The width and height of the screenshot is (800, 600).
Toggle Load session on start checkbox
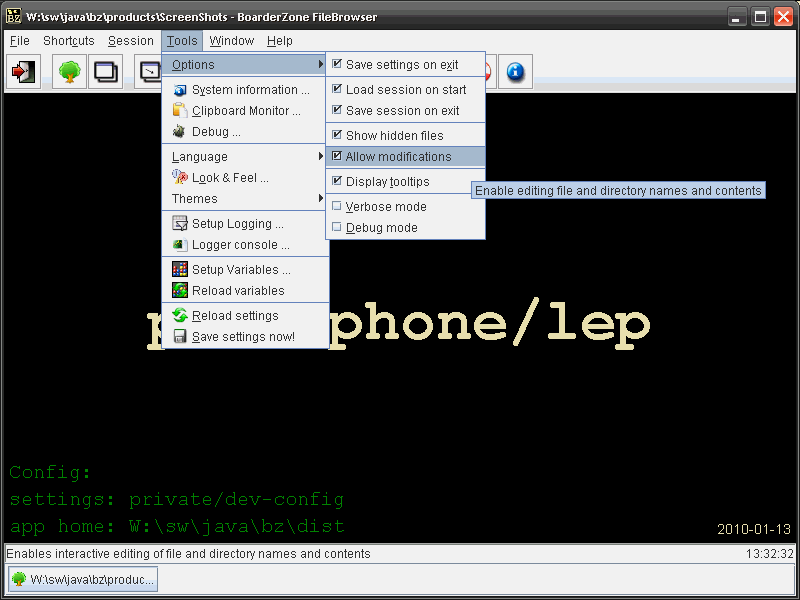click(337, 89)
